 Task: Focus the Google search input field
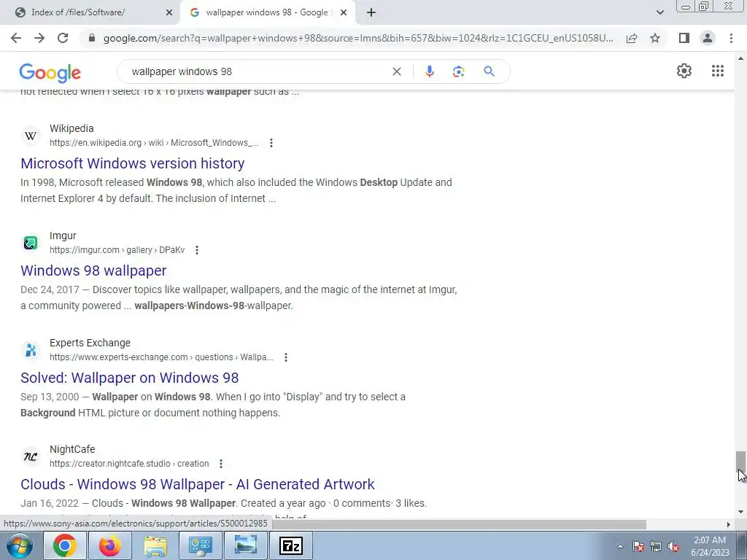(x=258, y=71)
